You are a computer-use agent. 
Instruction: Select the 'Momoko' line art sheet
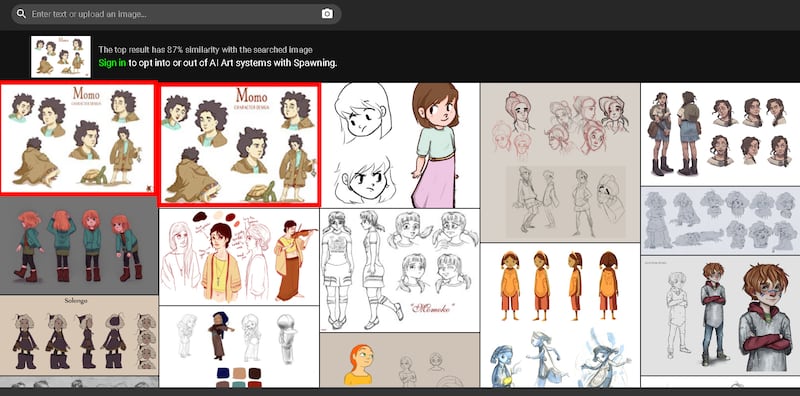tap(400, 270)
